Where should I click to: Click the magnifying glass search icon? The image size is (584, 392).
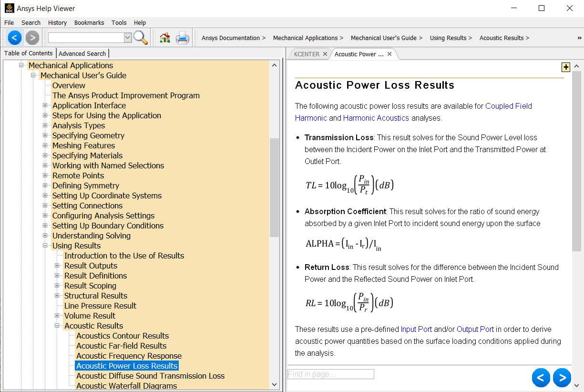(141, 38)
